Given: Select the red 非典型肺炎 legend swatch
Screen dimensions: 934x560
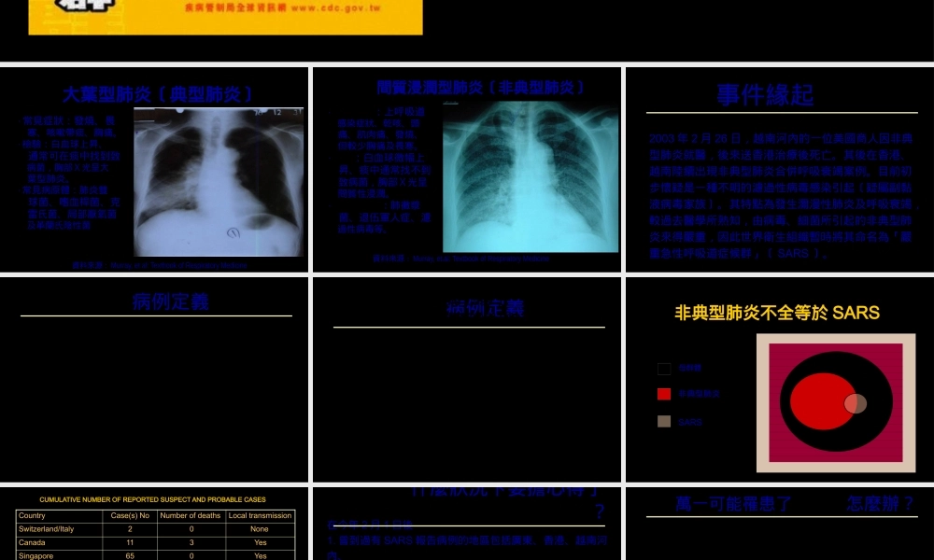Looking at the screenshot, I should (664, 394).
